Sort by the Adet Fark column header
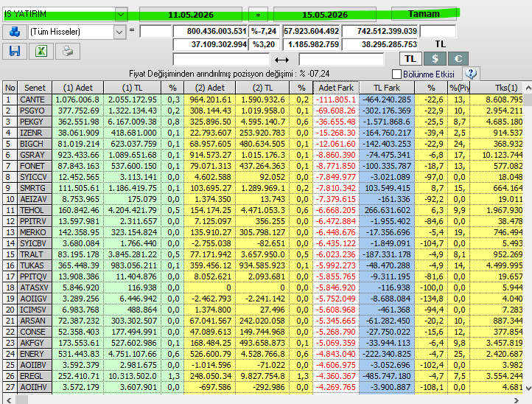Screen dimensions: 532x404 336,88
